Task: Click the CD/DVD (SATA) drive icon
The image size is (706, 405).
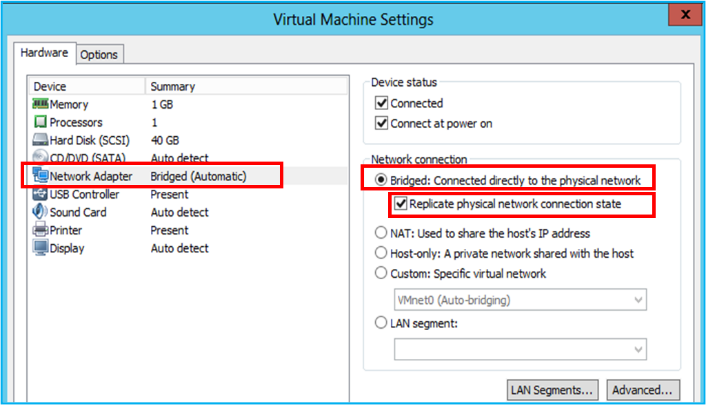Action: [40, 158]
